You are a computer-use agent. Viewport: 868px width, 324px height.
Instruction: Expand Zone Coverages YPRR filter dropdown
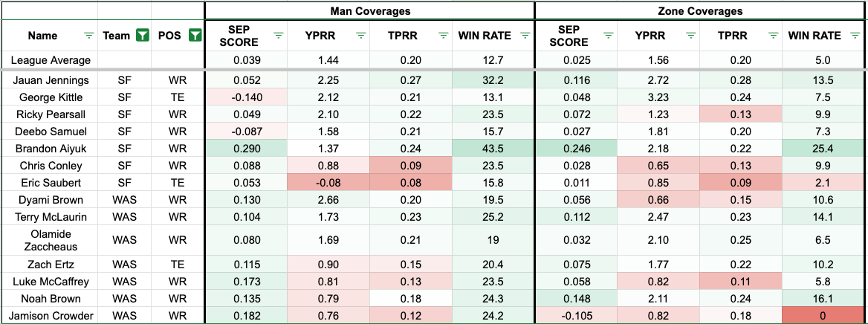click(691, 35)
